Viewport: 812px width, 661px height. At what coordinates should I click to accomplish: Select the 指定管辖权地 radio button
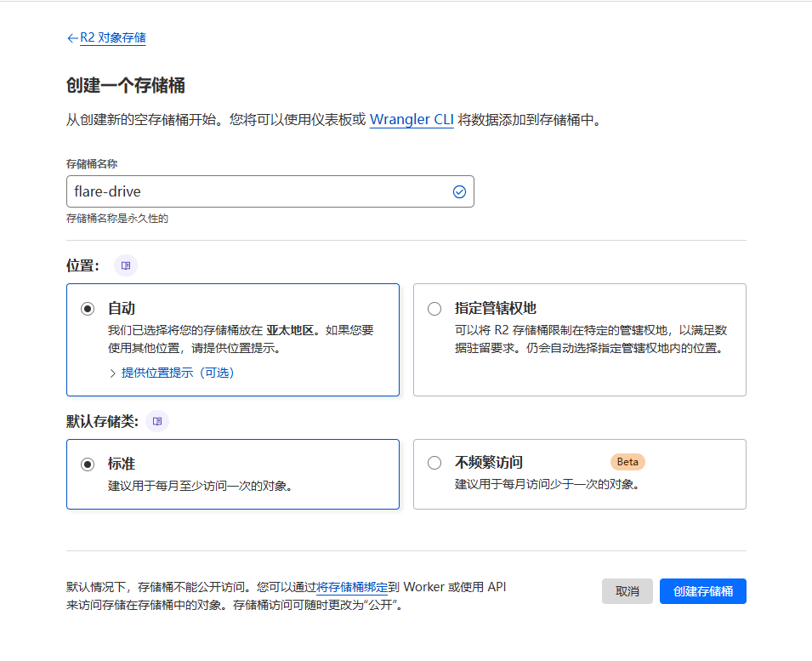pos(434,309)
